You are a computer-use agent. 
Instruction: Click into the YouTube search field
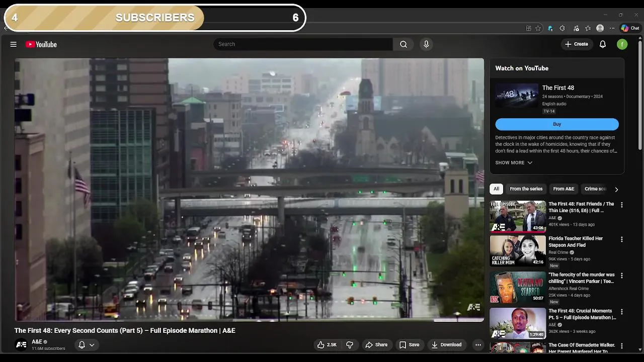(x=303, y=44)
